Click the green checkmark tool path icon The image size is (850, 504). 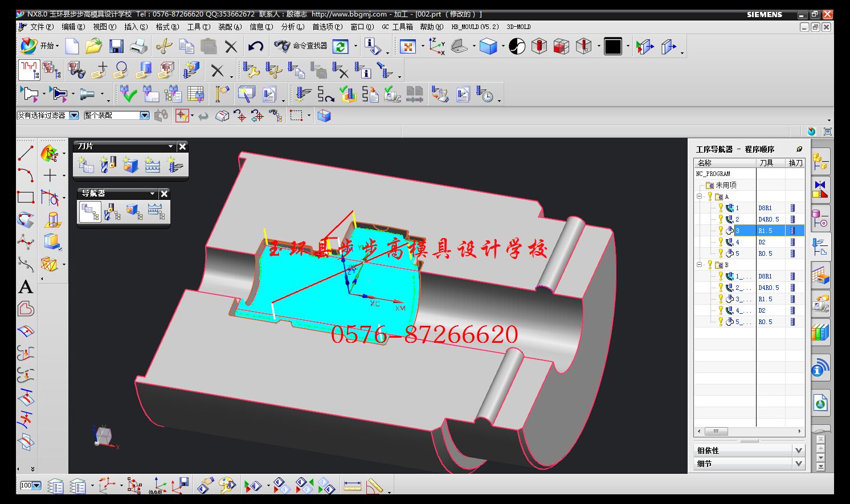tap(129, 94)
